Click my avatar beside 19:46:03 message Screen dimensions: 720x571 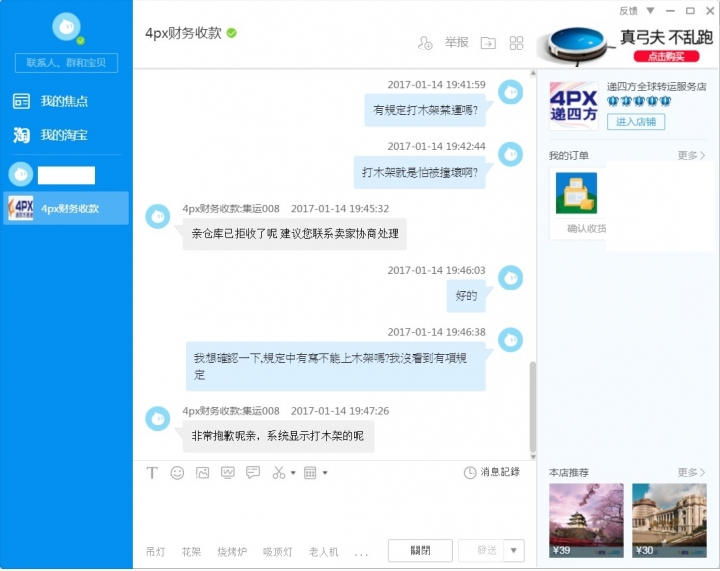[x=511, y=278]
